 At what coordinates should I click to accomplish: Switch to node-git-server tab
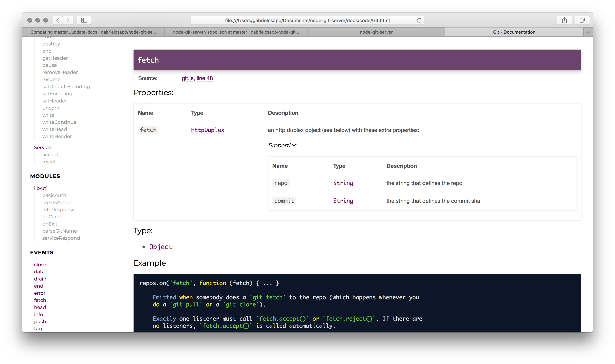(376, 32)
